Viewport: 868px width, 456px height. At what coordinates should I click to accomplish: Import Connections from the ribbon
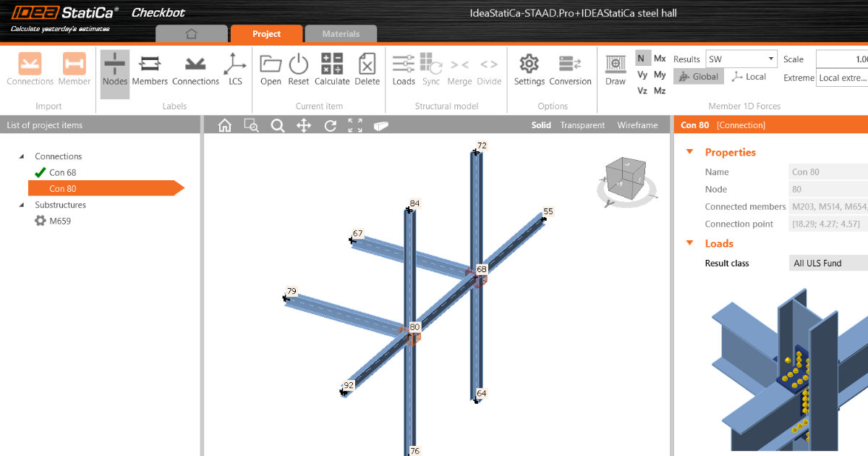pyautogui.click(x=30, y=69)
